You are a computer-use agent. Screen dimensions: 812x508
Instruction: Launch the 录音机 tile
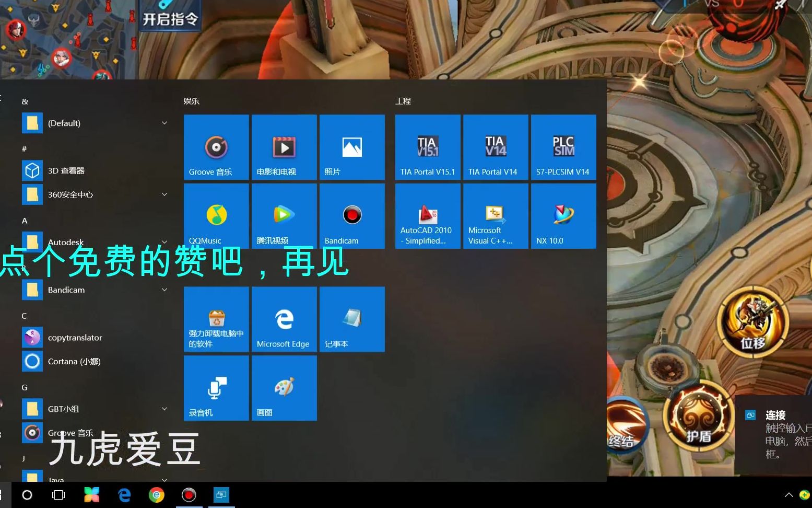point(216,388)
